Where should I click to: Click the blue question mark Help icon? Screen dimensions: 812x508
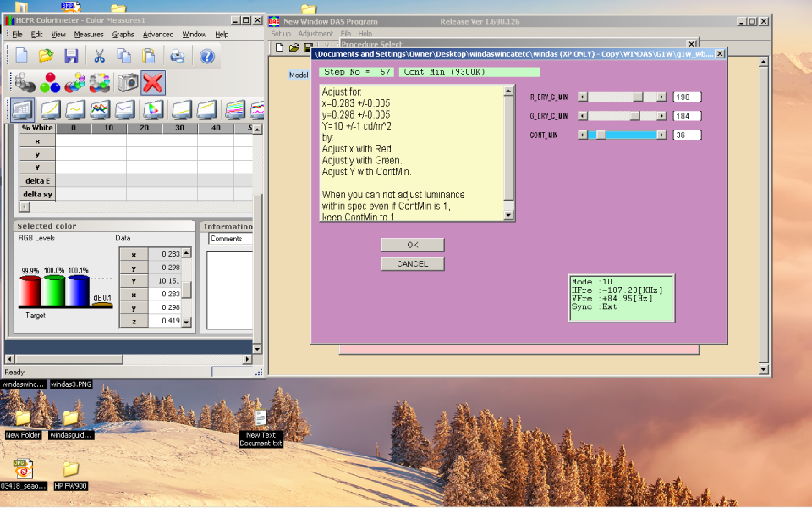(x=206, y=57)
